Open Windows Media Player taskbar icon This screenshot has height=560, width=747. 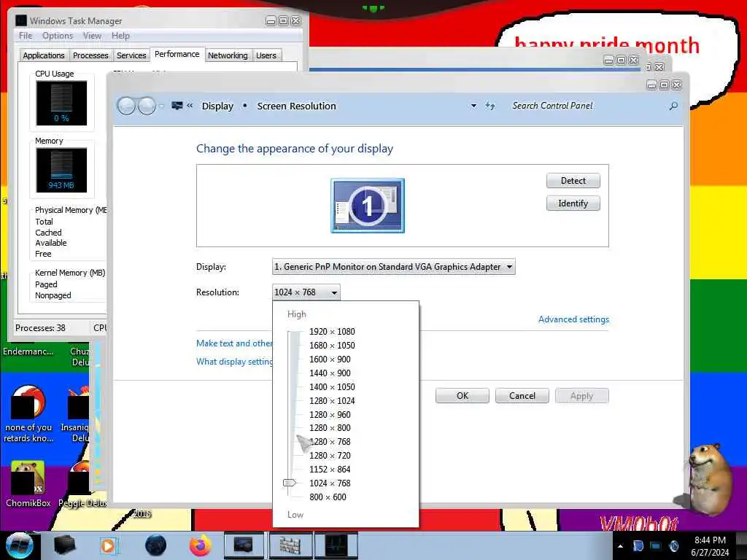[x=109, y=545]
